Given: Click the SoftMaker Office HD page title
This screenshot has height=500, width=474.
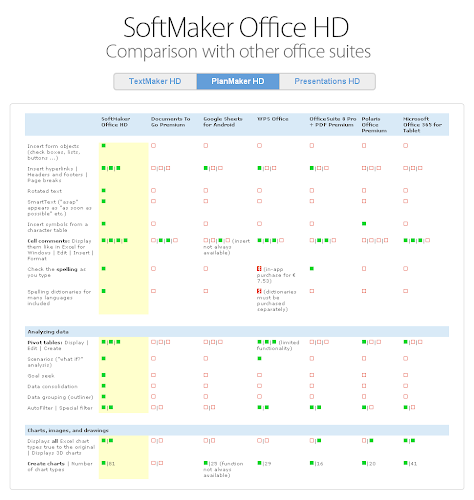Looking at the screenshot, I should (236, 27).
